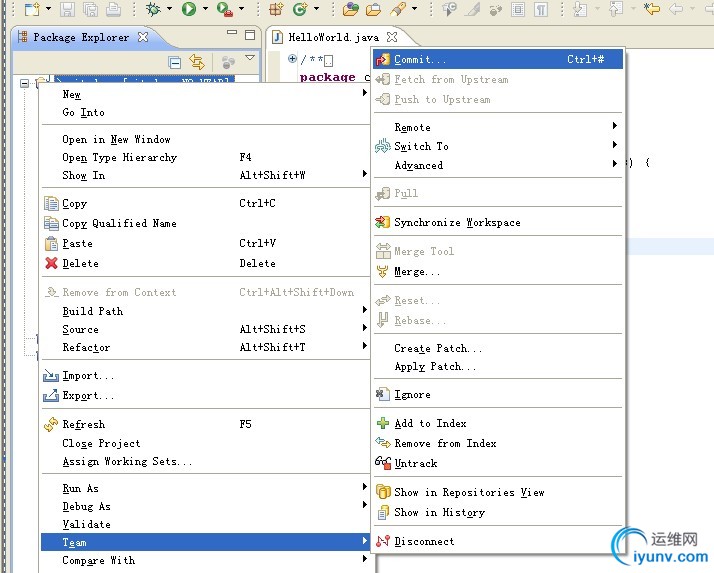Choose Paste from context menu
Viewport: 714px width, 573px height.
205,244
